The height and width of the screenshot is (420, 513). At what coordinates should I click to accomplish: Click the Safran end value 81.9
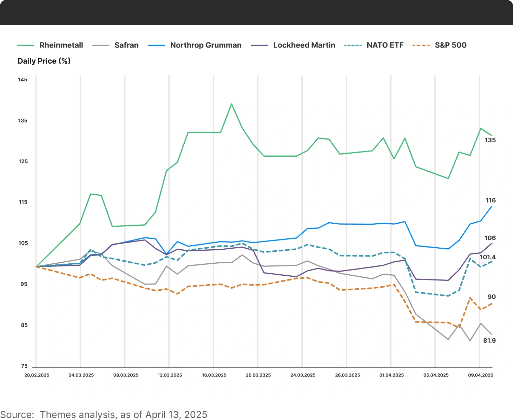[x=489, y=341]
